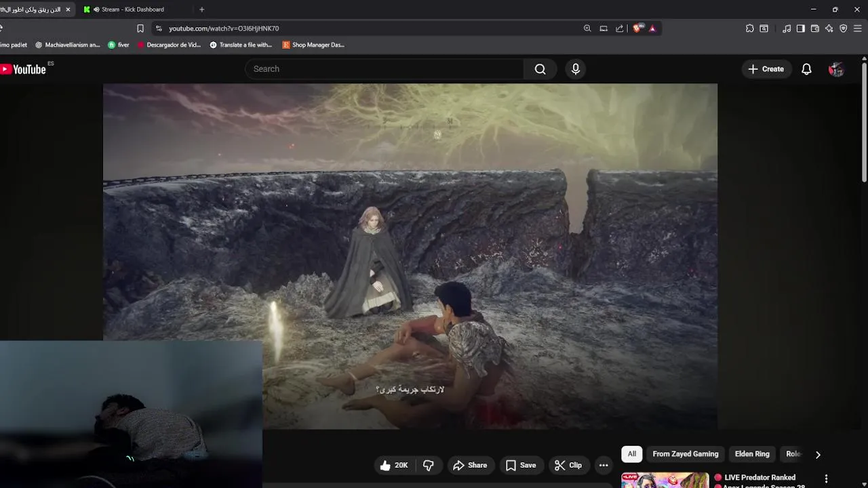The image size is (868, 488).
Task: Open the Brave VPN shield icon
Action: 844,28
